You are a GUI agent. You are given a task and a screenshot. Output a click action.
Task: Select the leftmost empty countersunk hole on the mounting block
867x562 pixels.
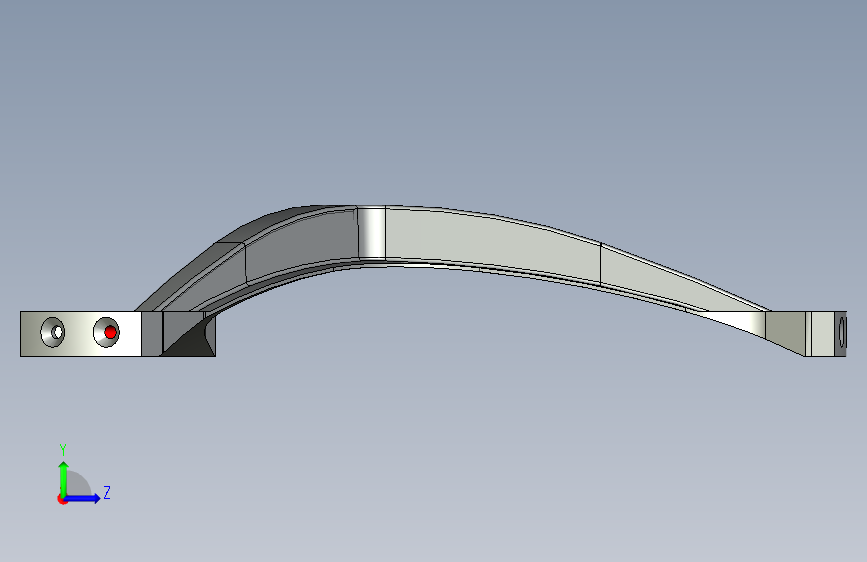pyautogui.click(x=53, y=332)
